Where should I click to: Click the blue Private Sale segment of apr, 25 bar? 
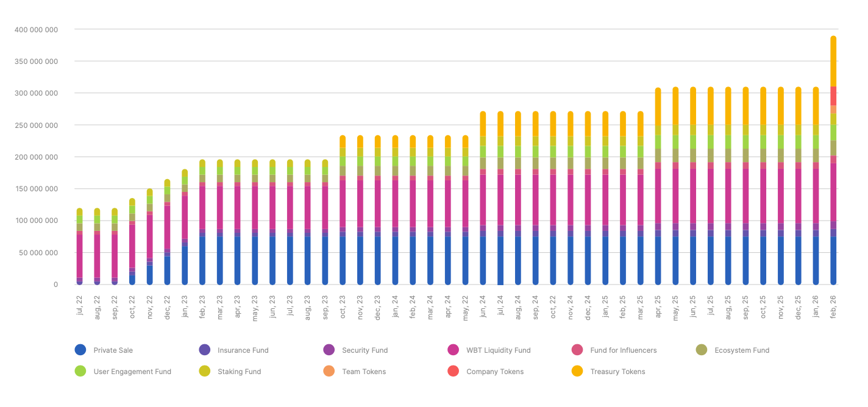658,261
